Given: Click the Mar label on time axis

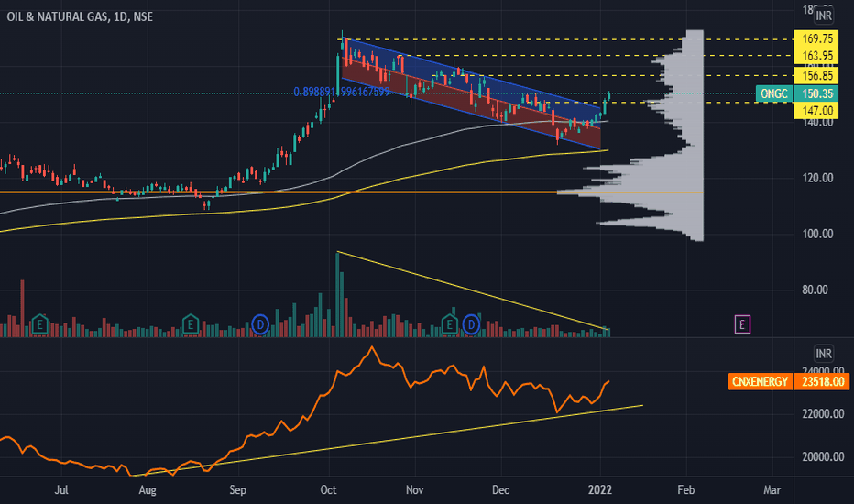Looking at the screenshot, I should pos(772,490).
